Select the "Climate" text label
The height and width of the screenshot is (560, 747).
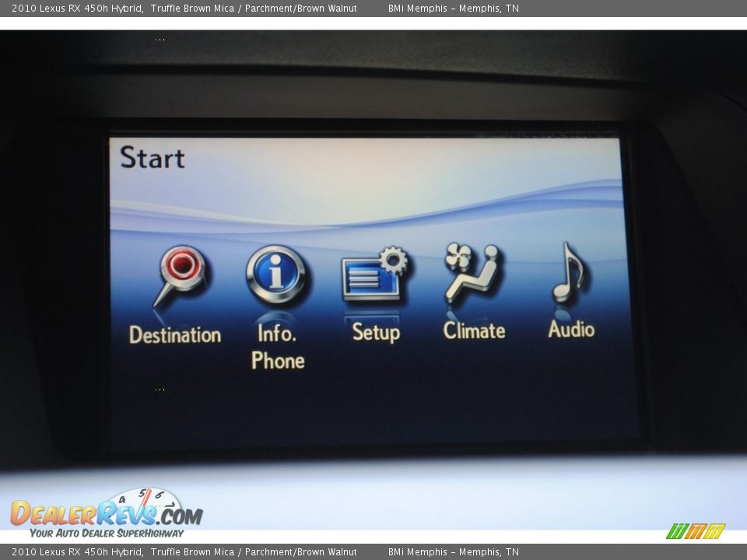pyautogui.click(x=474, y=331)
